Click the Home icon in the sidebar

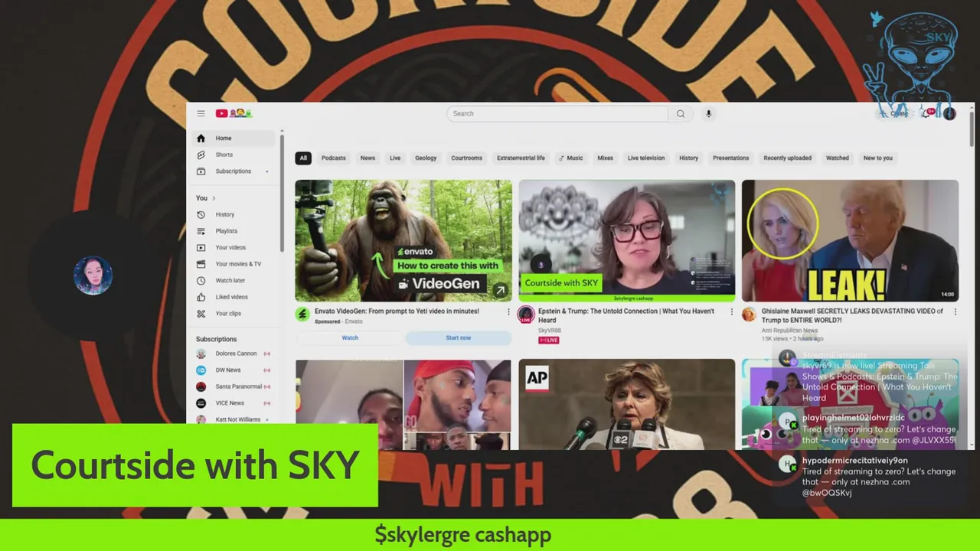click(201, 138)
